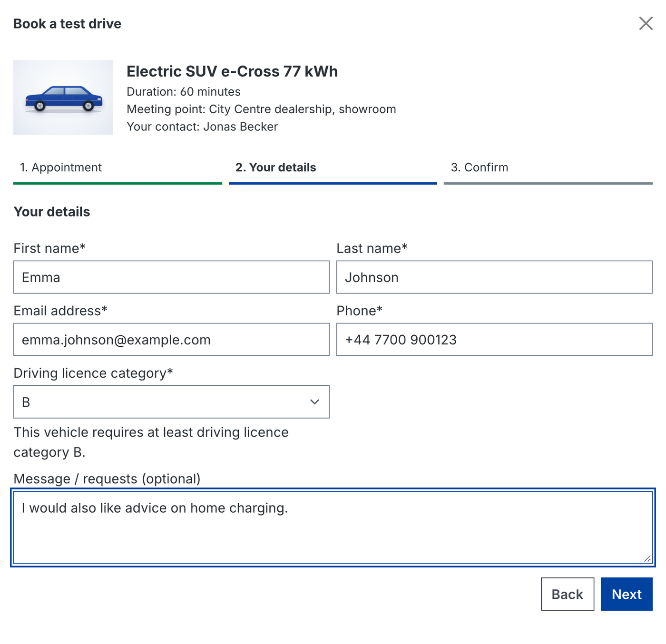Click the Last name field with Johnson
The width and height of the screenshot is (666, 644).
pyautogui.click(x=494, y=277)
